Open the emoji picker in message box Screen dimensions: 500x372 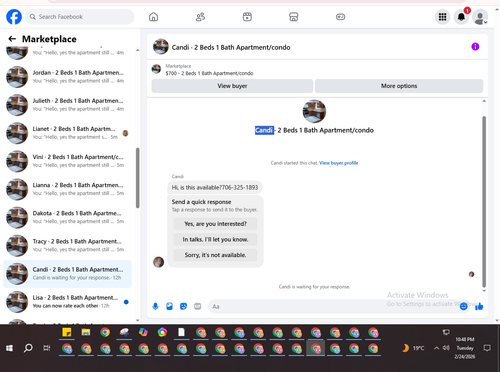pyautogui.click(x=463, y=306)
